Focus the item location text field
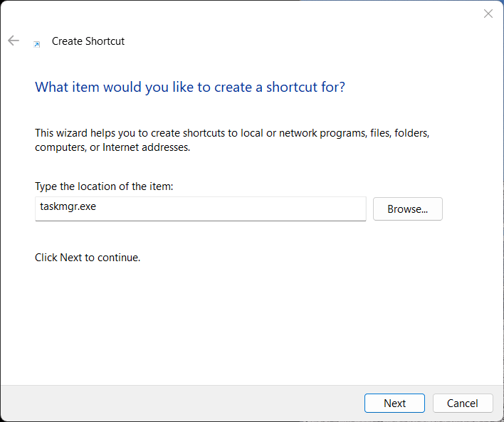The width and height of the screenshot is (504, 422). click(x=200, y=209)
